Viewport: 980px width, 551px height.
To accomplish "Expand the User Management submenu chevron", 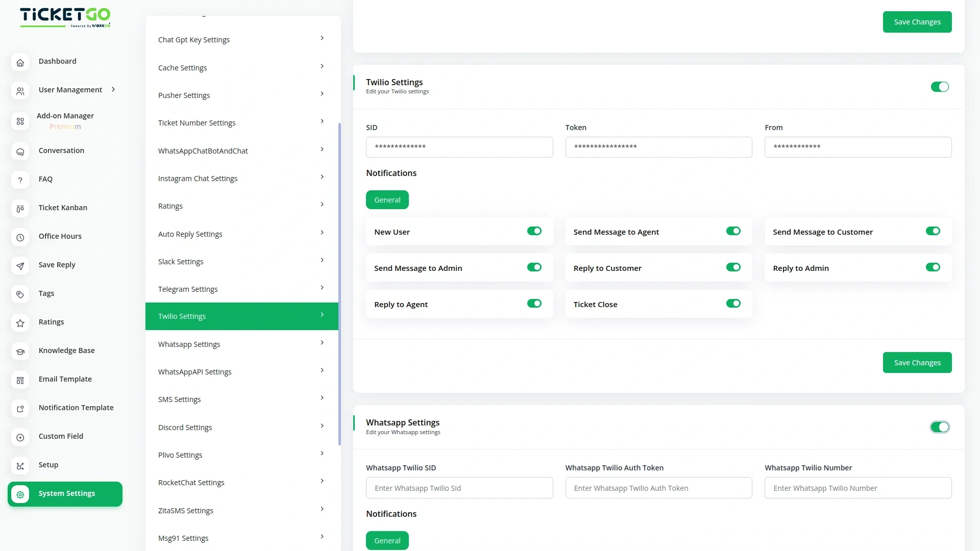I will 113,89.
